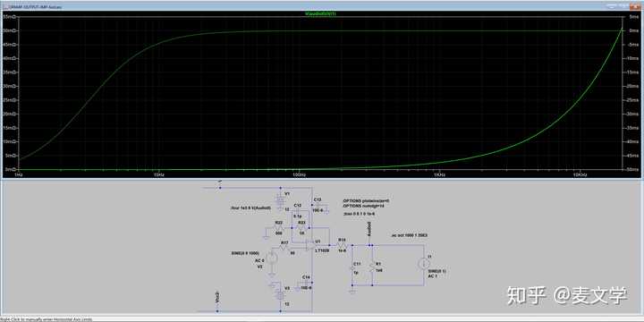Click the green V(audio0)/I(I1) trace label
Viewport: 644px width, 322px height.
(321, 13)
